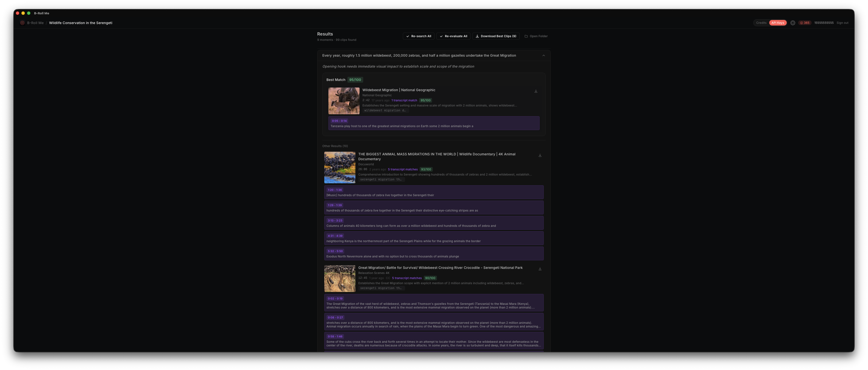Click the '26:06' duration of the Docuworld video

coord(362,169)
